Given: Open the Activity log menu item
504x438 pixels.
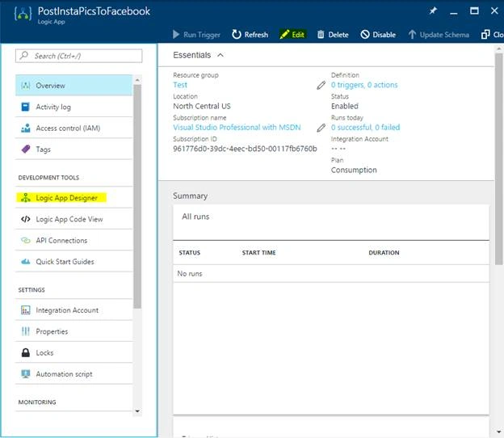Looking at the screenshot, I should (x=73, y=107).
